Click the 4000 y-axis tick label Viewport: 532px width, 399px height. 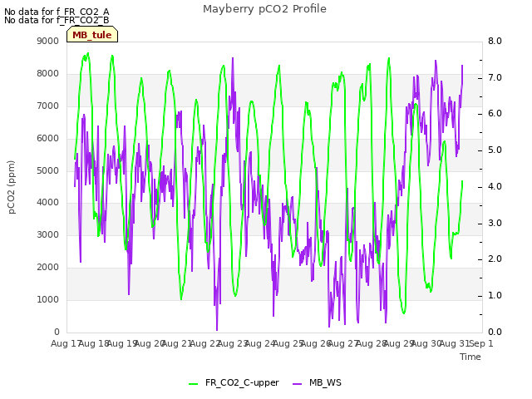tap(48, 203)
